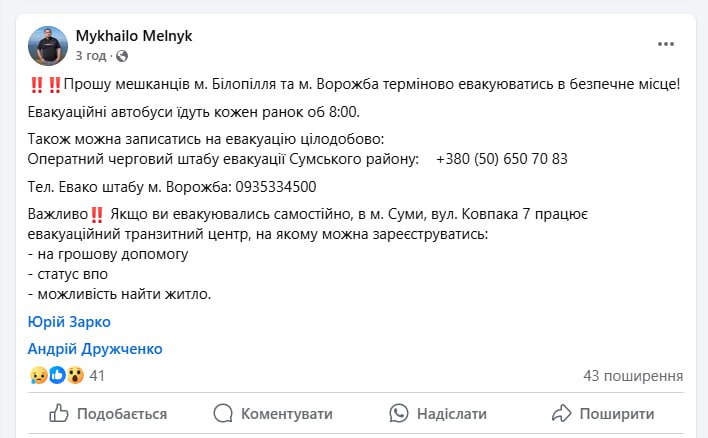
Task: Click the sad face reaction emoji
Action: click(38, 376)
